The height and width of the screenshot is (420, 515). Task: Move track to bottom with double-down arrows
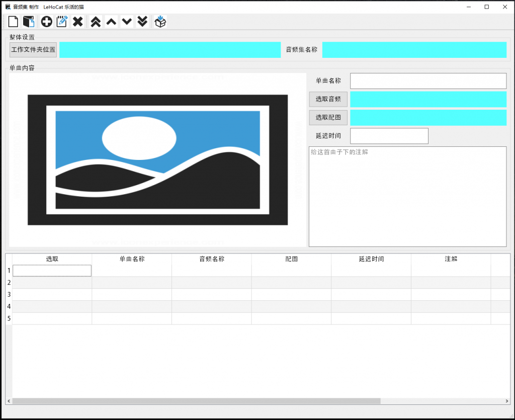[x=142, y=22]
